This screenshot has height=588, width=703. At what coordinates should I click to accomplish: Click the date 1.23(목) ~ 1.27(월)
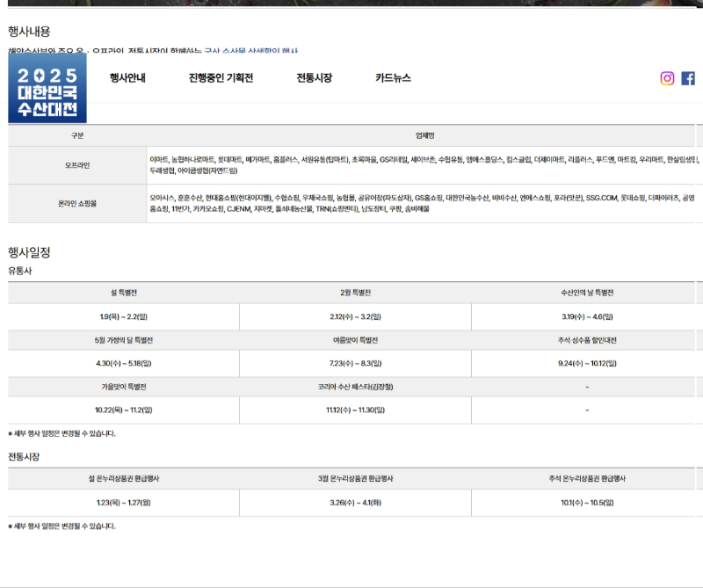124,503
